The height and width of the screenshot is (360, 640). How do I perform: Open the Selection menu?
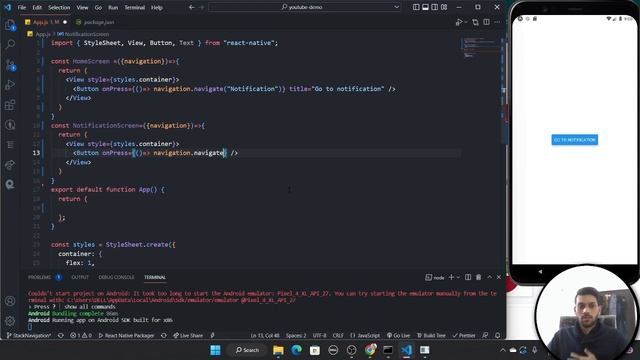59,7
